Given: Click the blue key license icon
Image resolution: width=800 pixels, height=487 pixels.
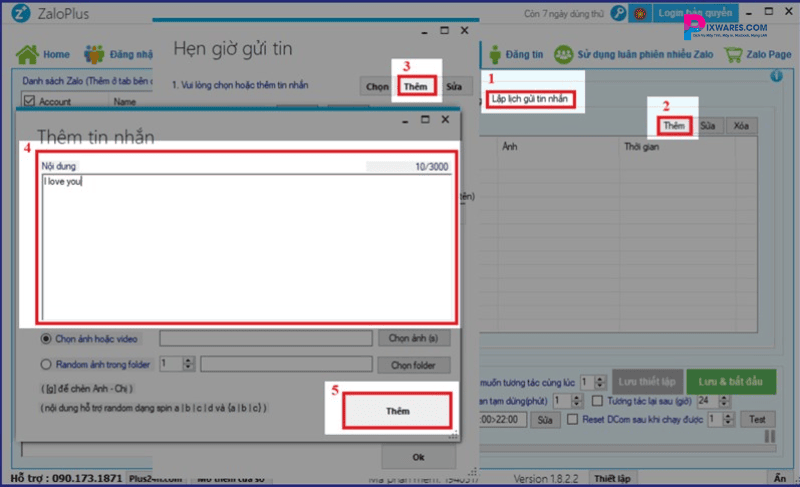Looking at the screenshot, I should (x=618, y=13).
